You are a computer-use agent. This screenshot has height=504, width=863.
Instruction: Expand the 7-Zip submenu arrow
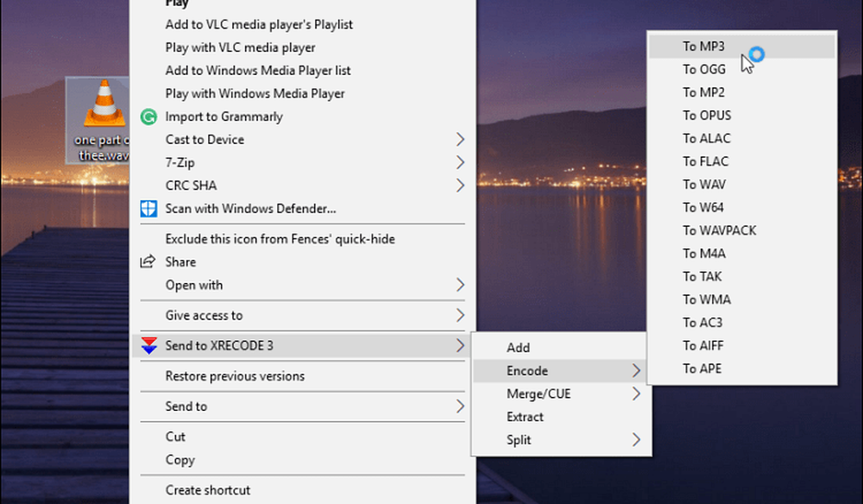tap(460, 162)
